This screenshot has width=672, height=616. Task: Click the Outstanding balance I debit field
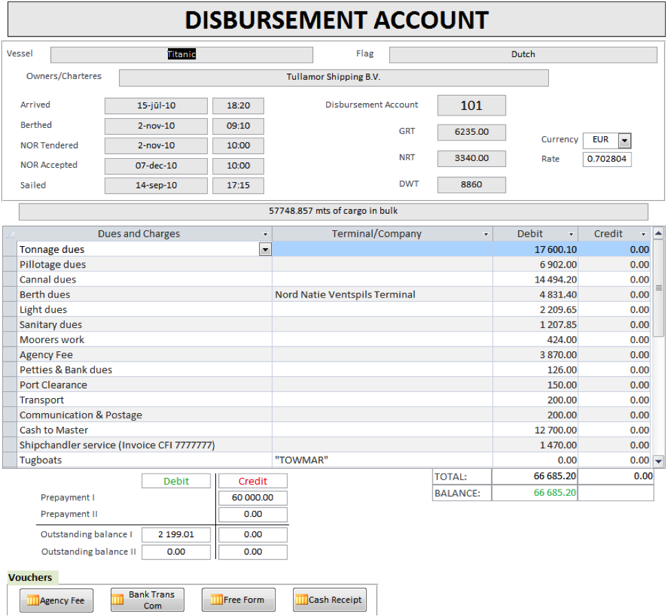coord(176,535)
